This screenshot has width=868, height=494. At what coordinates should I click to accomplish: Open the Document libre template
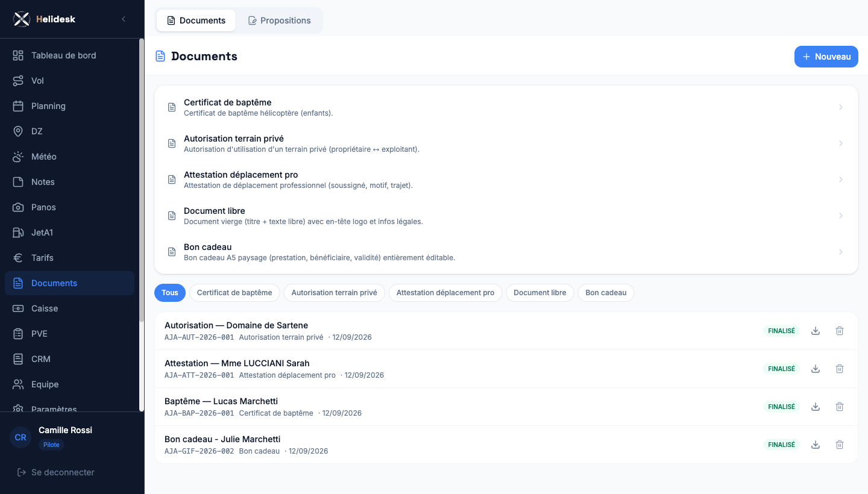[x=506, y=216]
